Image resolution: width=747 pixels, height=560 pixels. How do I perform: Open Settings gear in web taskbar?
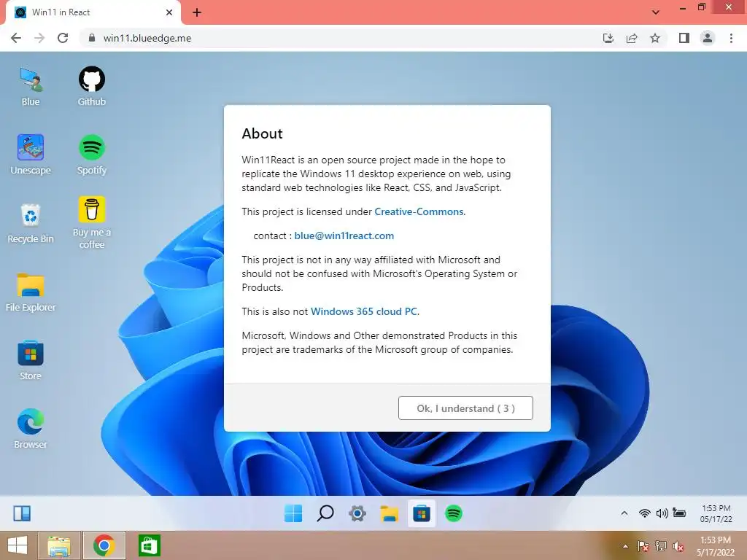357,513
